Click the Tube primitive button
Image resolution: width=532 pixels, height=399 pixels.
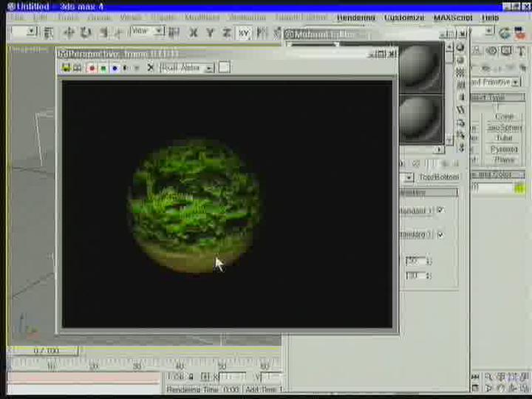[504, 137]
